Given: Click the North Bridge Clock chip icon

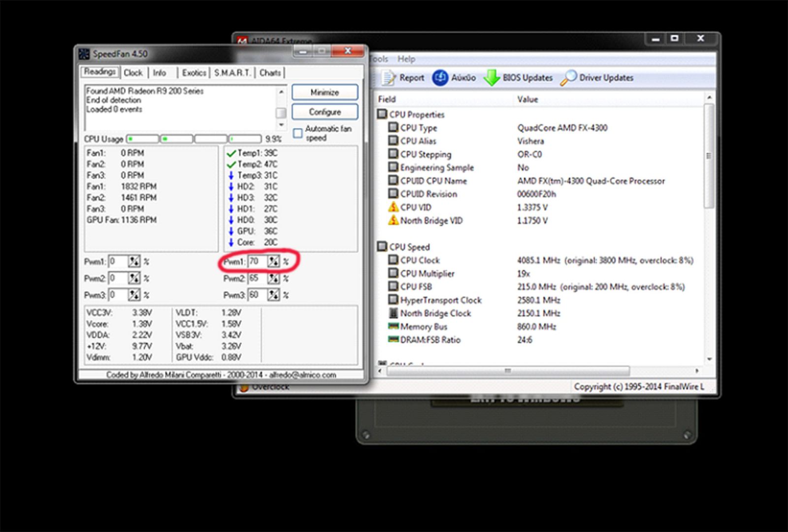Looking at the screenshot, I should (x=393, y=313).
